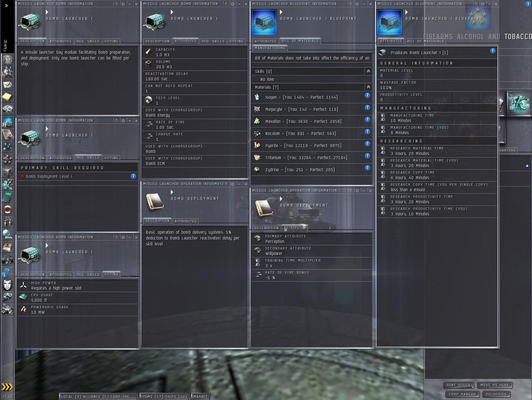Click the Powergrid Usage 10 MW row
The width and height of the screenshot is (532, 400).
click(x=77, y=310)
